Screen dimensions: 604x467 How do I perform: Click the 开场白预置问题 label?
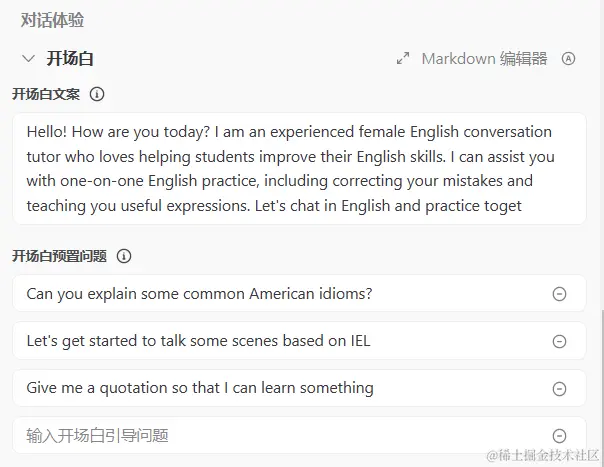(59, 256)
